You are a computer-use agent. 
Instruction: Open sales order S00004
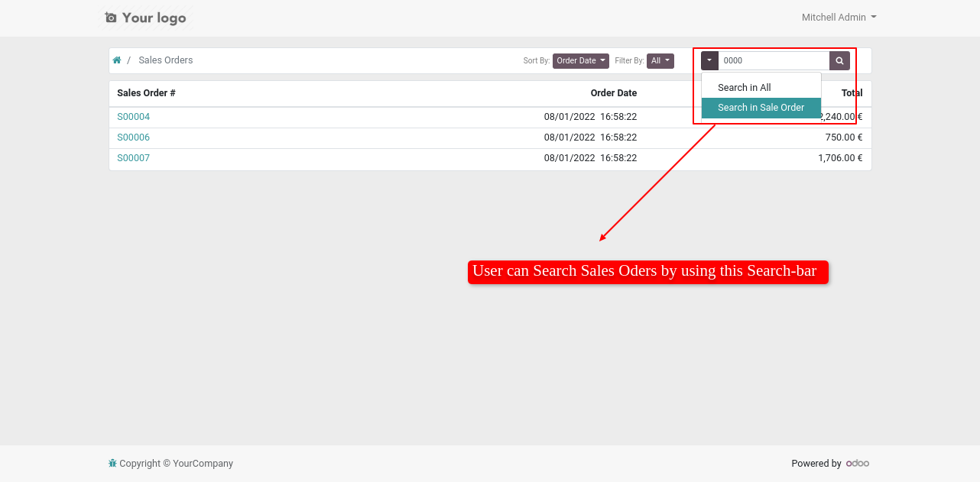coord(133,117)
